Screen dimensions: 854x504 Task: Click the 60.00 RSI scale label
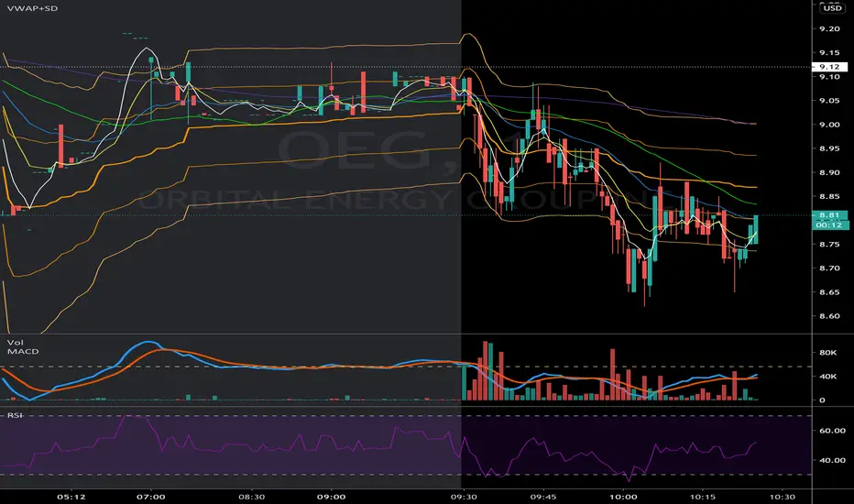point(832,431)
